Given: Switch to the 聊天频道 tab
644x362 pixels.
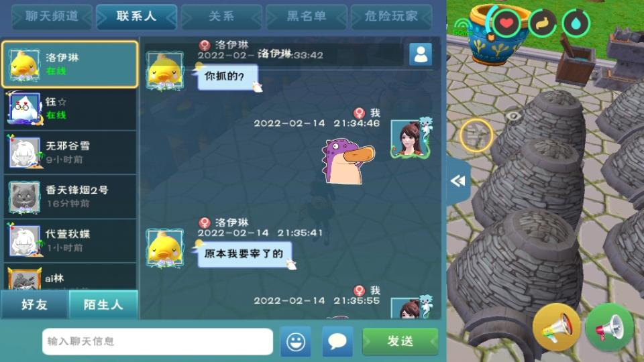Looking at the screenshot, I should pyautogui.click(x=52, y=16).
